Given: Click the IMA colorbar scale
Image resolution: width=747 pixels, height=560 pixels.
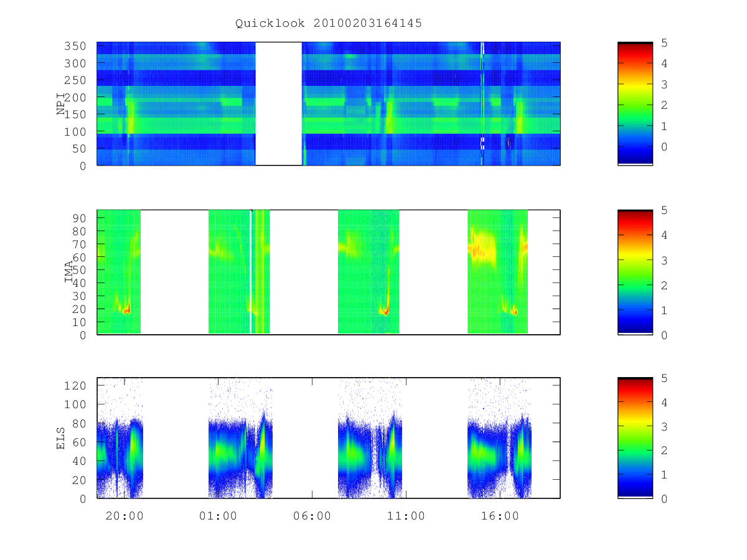Looking at the screenshot, I should click(635, 273).
